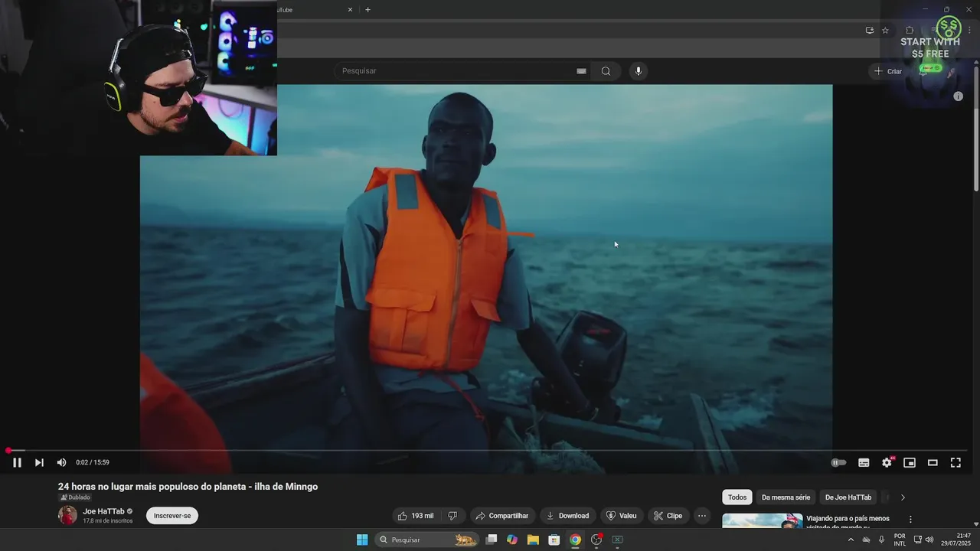980x551 pixels.
Task: Open the player settings gear
Action: tap(887, 462)
